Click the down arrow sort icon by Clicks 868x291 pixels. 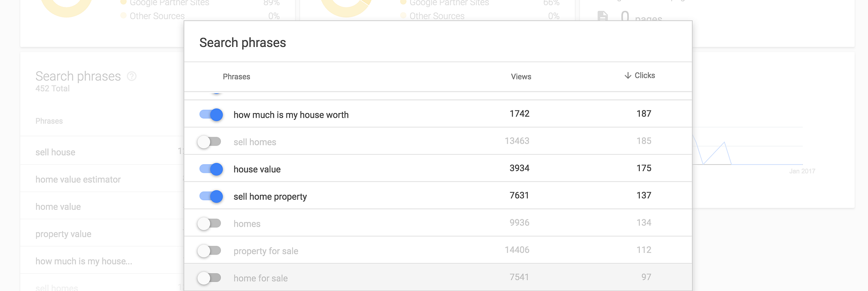628,76
